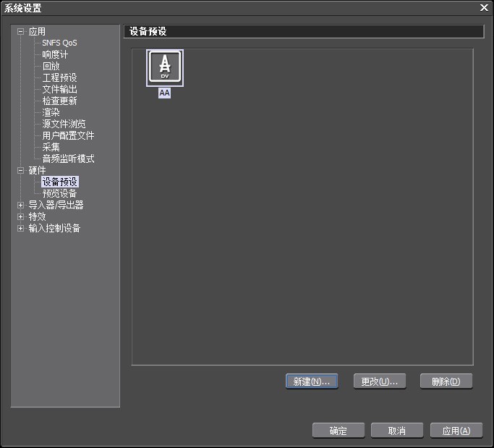Screen dimensions: 494x448
Task: Close the 系统设置 dialog window
Action: (x=484, y=7)
